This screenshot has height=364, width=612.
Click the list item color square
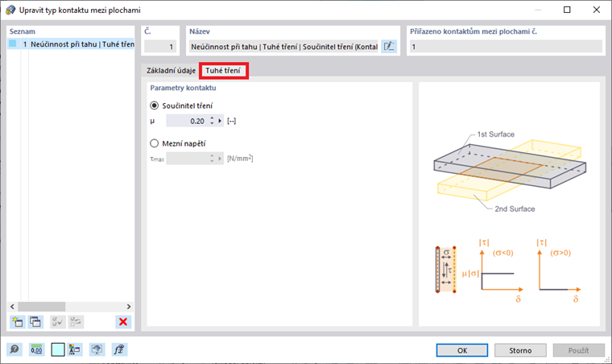point(13,43)
